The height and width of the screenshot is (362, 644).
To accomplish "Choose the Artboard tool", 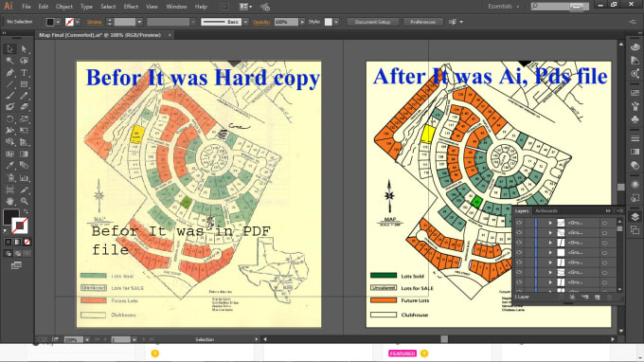I will click(9, 190).
